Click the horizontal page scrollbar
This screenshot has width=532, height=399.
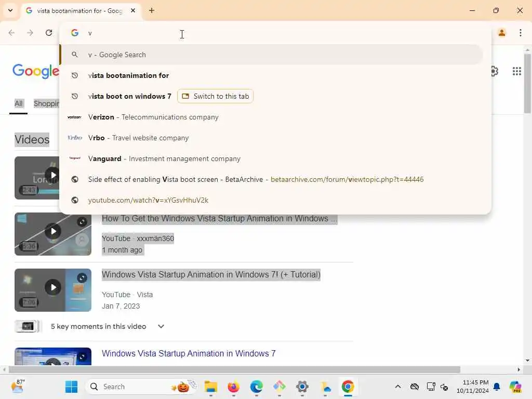click(x=234, y=369)
